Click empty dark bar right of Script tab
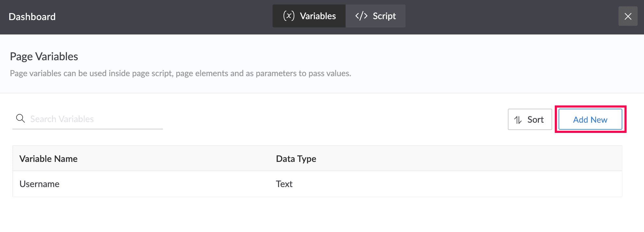The height and width of the screenshot is (232, 644). [510, 17]
